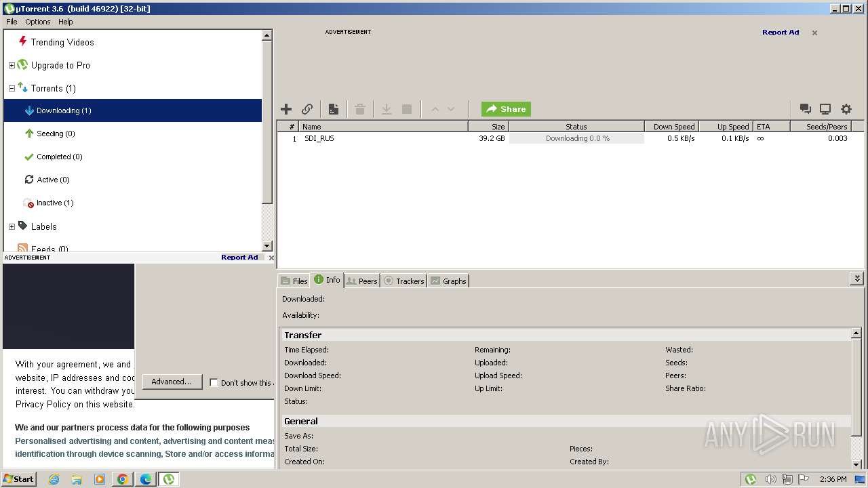Sort torrents by the Status column header
Viewport: 868px width, 488px height.
point(576,127)
